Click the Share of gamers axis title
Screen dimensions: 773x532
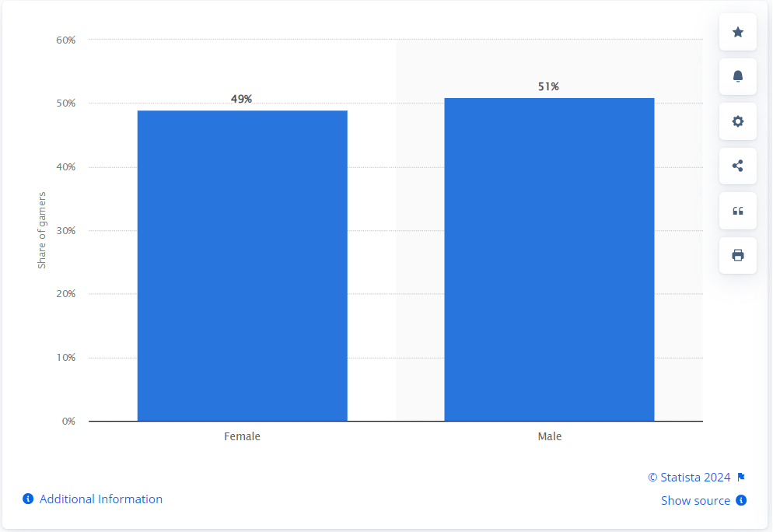tap(42, 230)
